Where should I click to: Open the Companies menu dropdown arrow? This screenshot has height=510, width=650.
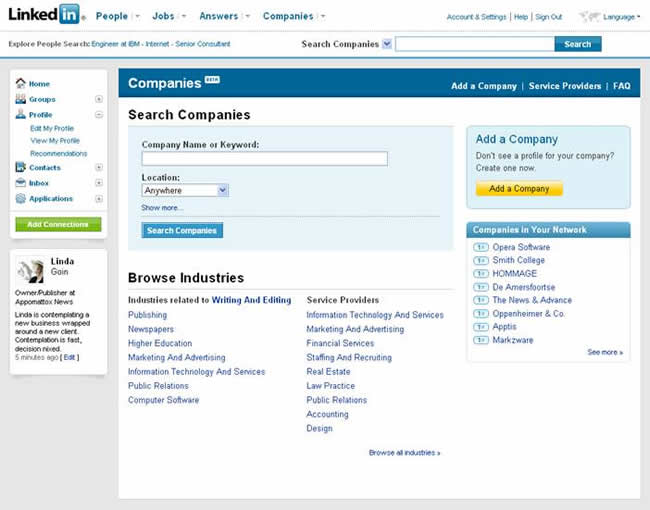[x=323, y=17]
